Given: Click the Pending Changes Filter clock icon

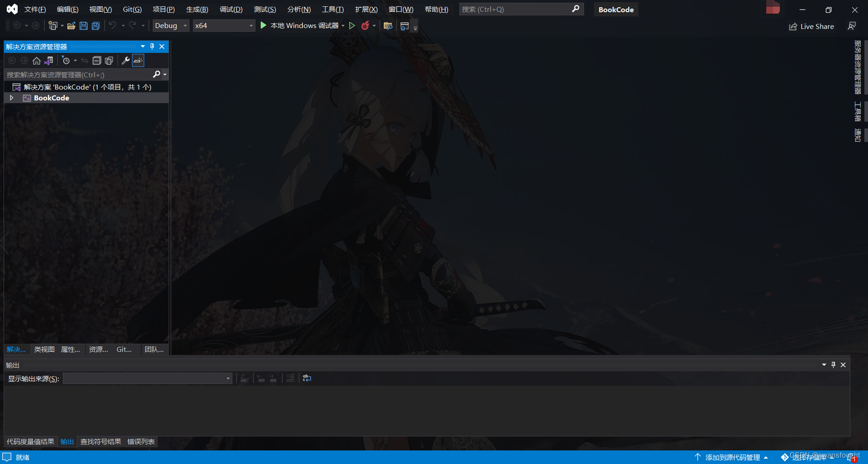Looking at the screenshot, I should pyautogui.click(x=66, y=61).
